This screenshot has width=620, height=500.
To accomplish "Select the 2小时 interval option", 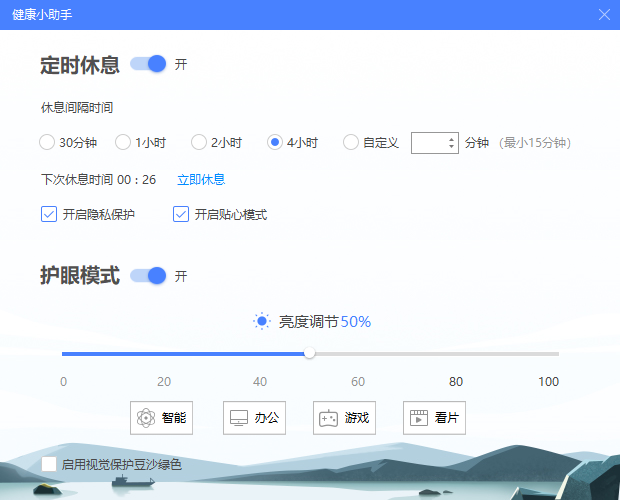I will [199, 142].
